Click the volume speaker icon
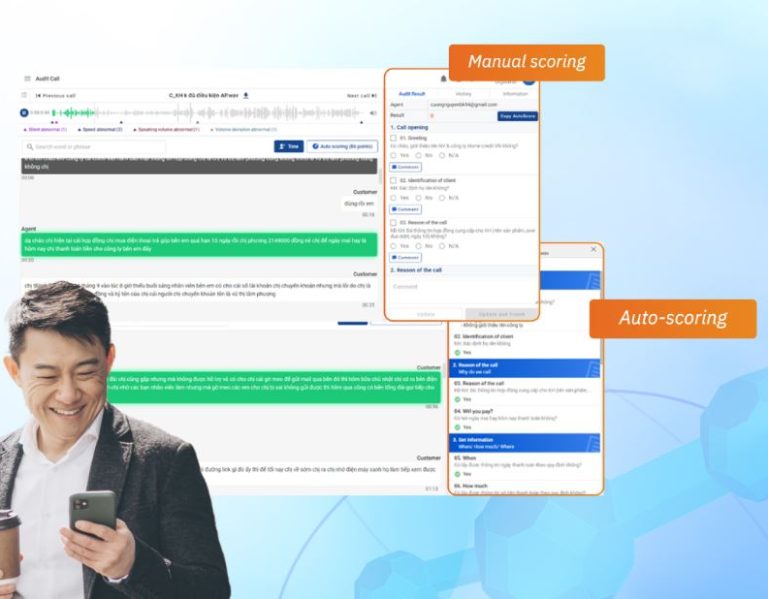The image size is (768, 599). coord(373,113)
